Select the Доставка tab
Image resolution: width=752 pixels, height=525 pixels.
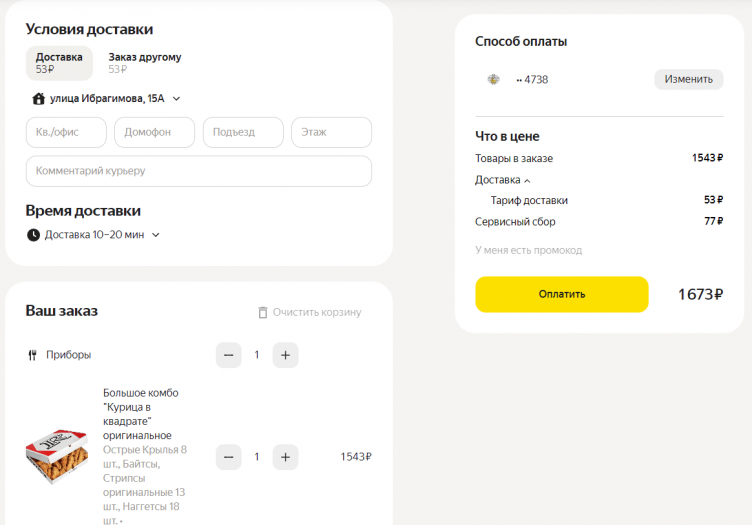point(59,63)
